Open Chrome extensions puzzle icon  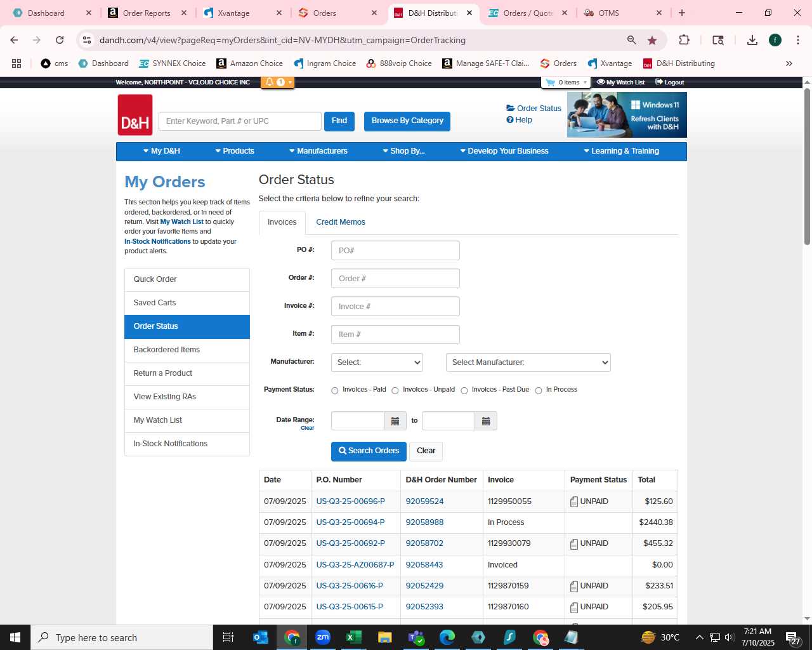point(684,40)
